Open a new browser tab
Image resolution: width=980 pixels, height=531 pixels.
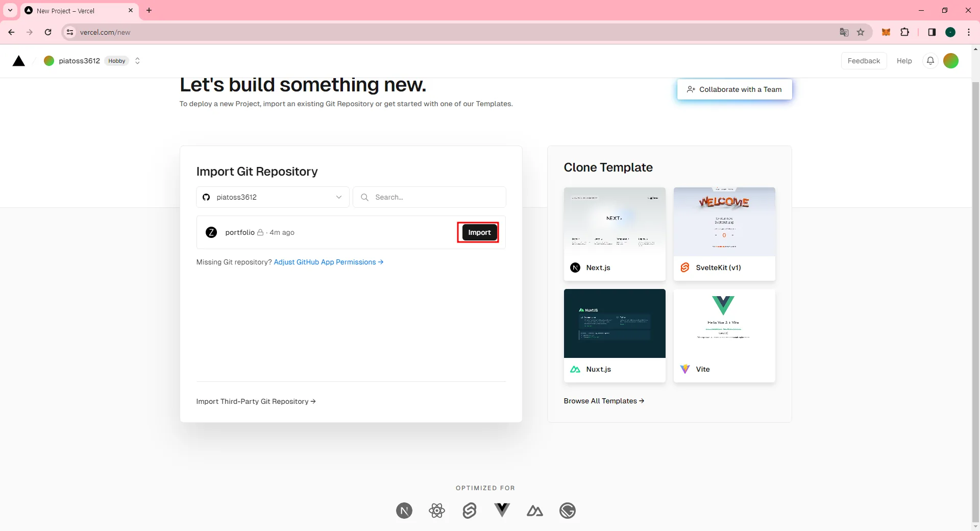point(149,10)
